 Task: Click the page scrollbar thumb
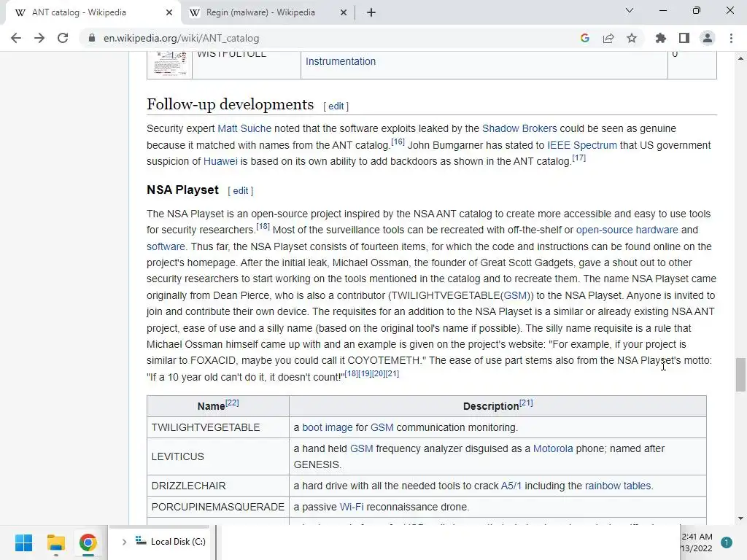(x=740, y=374)
